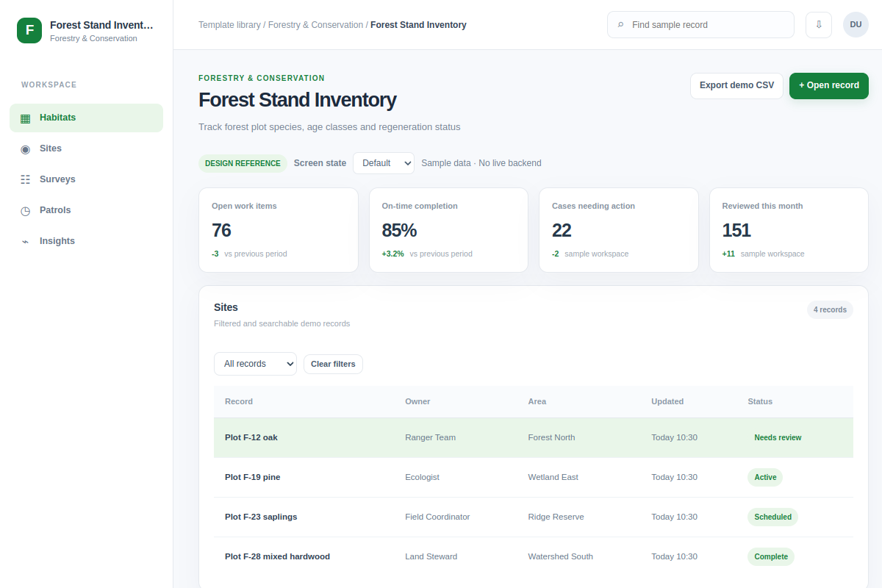Open the DU user avatar
The width and height of the screenshot is (882, 588).
coord(856,24)
